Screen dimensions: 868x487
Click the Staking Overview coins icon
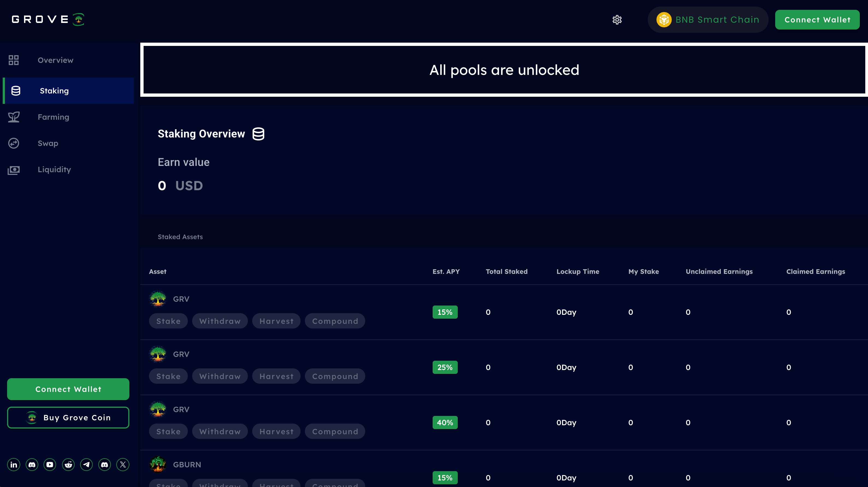[x=258, y=134]
